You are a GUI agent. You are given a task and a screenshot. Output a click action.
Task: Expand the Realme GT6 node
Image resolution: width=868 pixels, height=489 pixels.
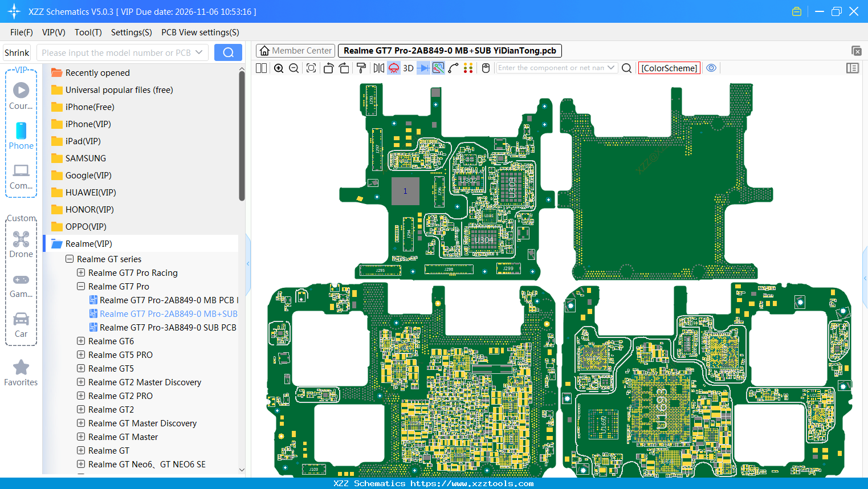[x=81, y=341]
